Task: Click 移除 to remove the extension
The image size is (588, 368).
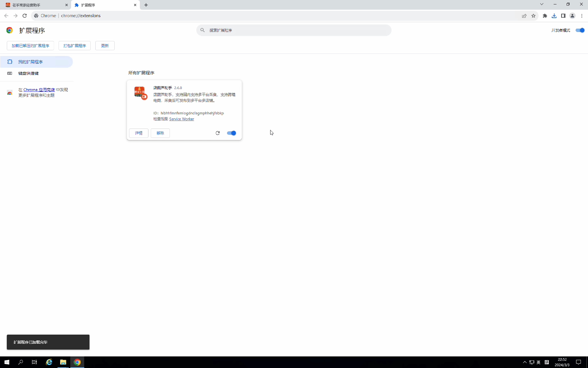Action: (160, 133)
